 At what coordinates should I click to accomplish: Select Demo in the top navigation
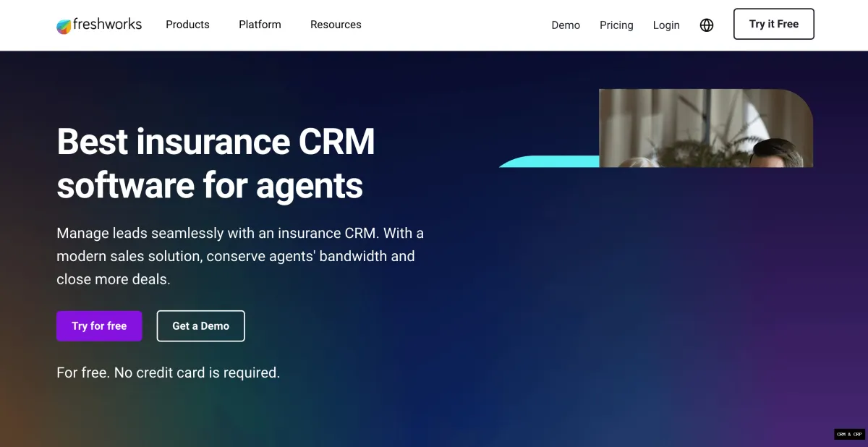(566, 25)
